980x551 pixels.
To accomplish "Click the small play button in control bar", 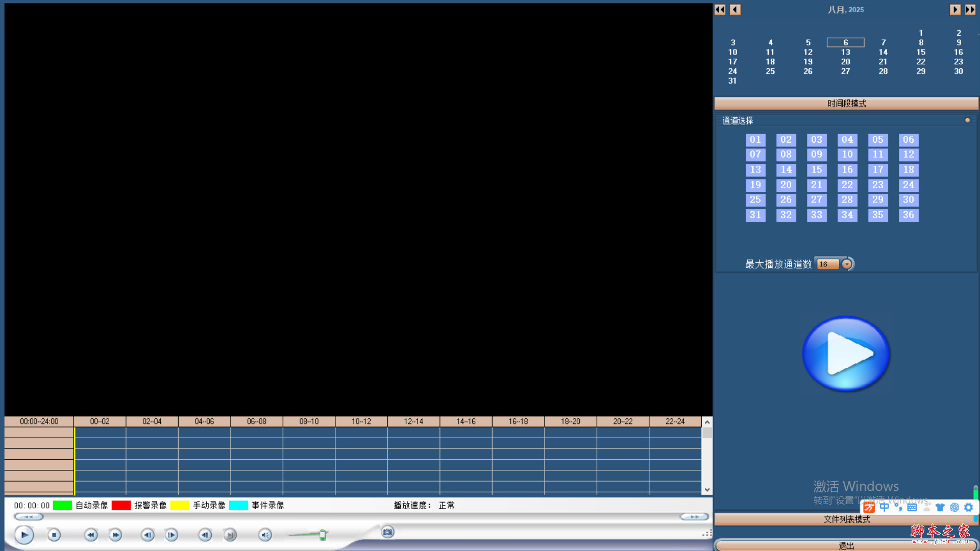I will pos(24,535).
